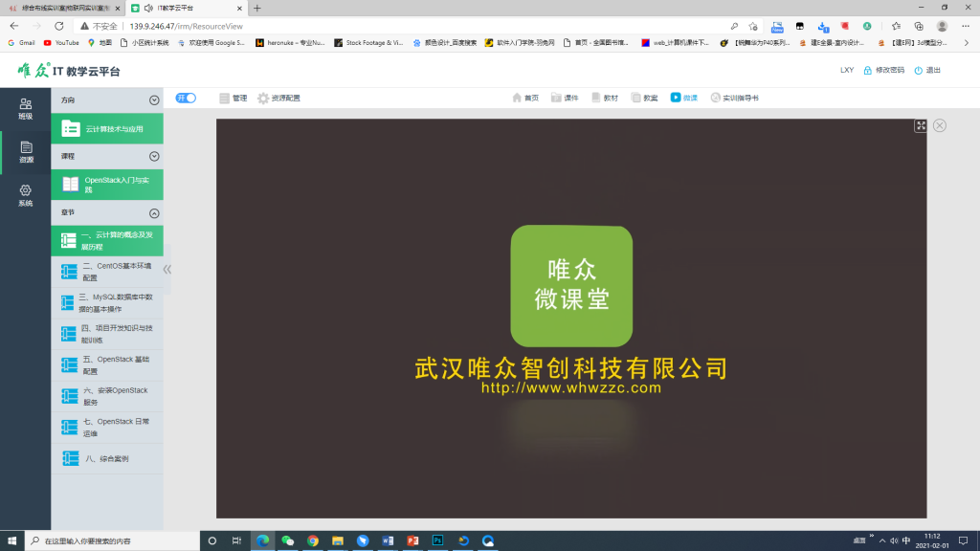980x551 pixels.
Task: Open the Windows Start menu
Action: tap(11, 541)
